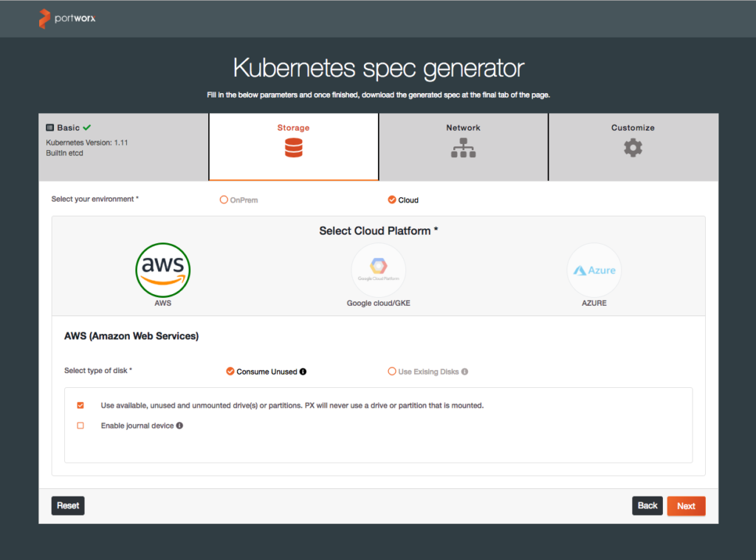Viewport: 756px width, 560px height.
Task: Click the Storage database stack icon
Action: click(x=293, y=148)
